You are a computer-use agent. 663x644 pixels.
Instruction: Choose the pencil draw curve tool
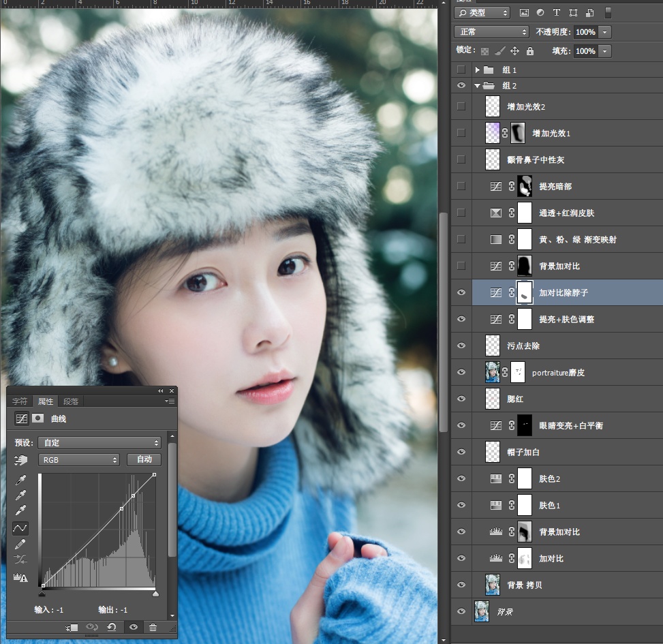20,544
